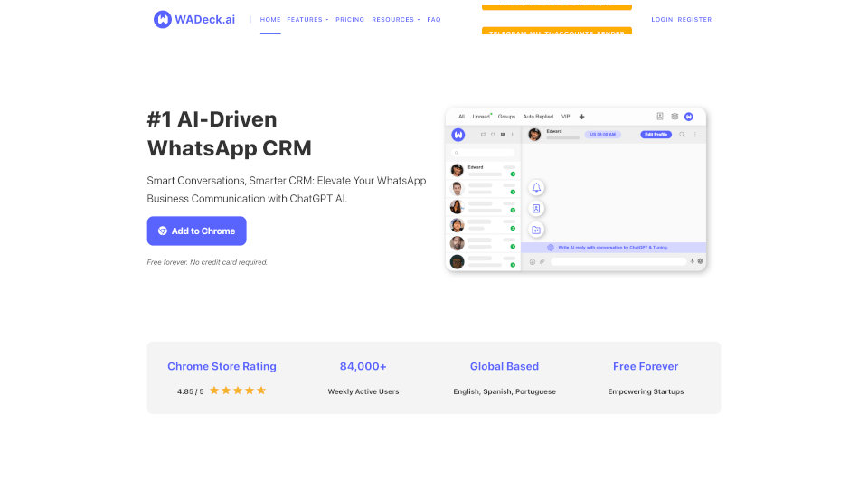868x480 pixels.
Task: Click the folder quick-reply floating icon
Action: tap(536, 230)
